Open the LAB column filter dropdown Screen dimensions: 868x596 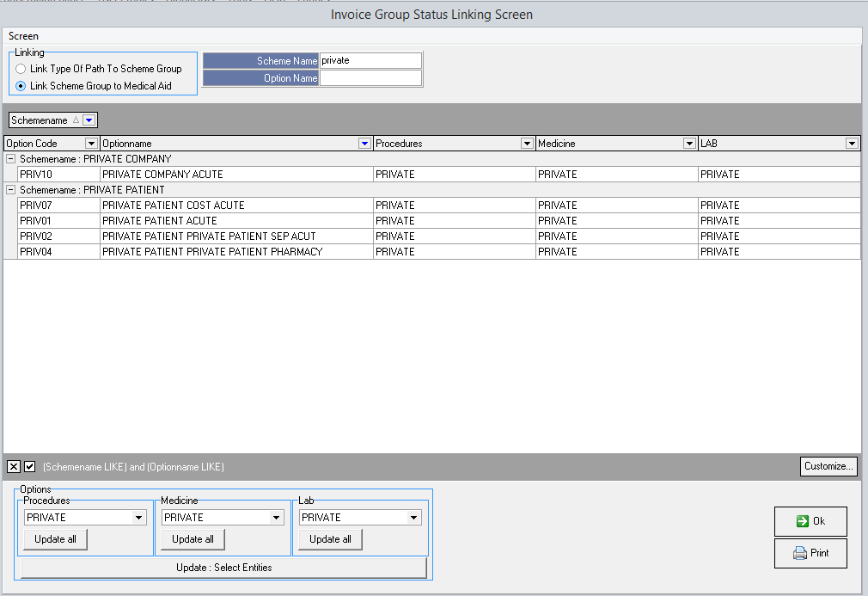[x=852, y=144]
